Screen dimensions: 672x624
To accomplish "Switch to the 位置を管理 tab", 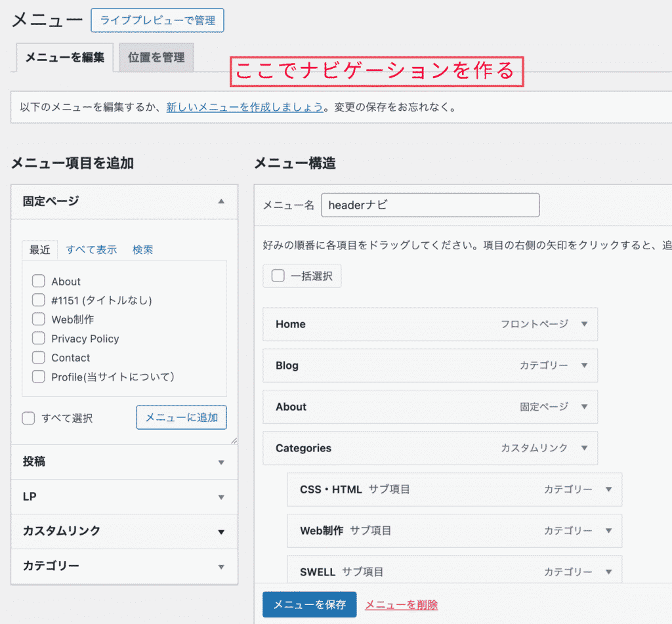I will 156,58.
